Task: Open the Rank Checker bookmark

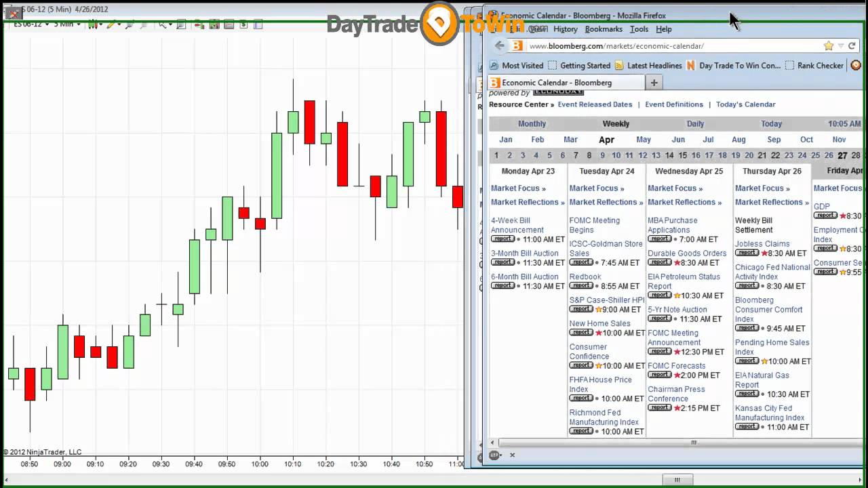Action: (x=814, y=66)
